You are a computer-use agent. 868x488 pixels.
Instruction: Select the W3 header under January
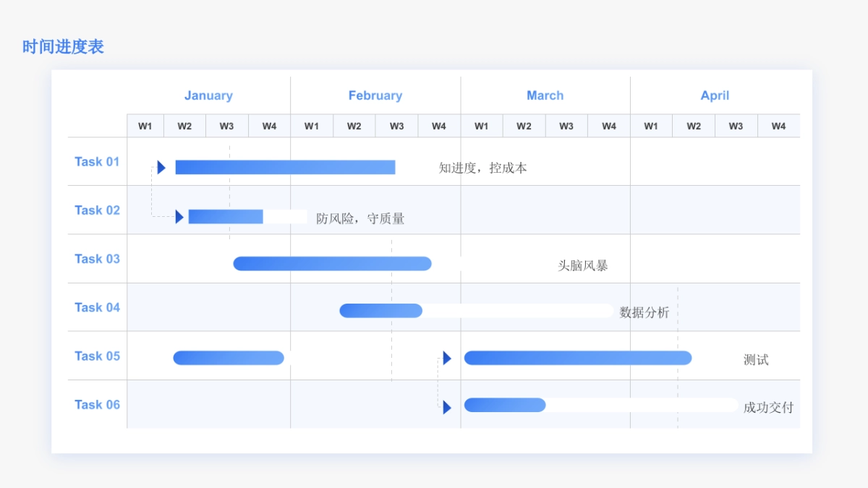point(226,125)
